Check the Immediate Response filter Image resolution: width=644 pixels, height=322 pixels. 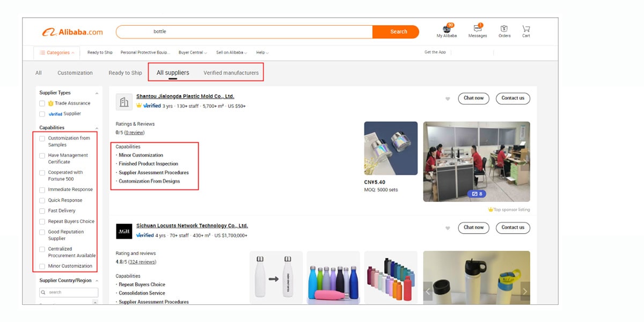coord(42,189)
